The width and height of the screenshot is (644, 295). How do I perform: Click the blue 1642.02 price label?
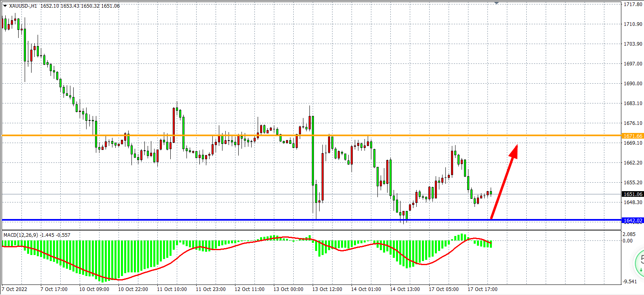tap(633, 221)
